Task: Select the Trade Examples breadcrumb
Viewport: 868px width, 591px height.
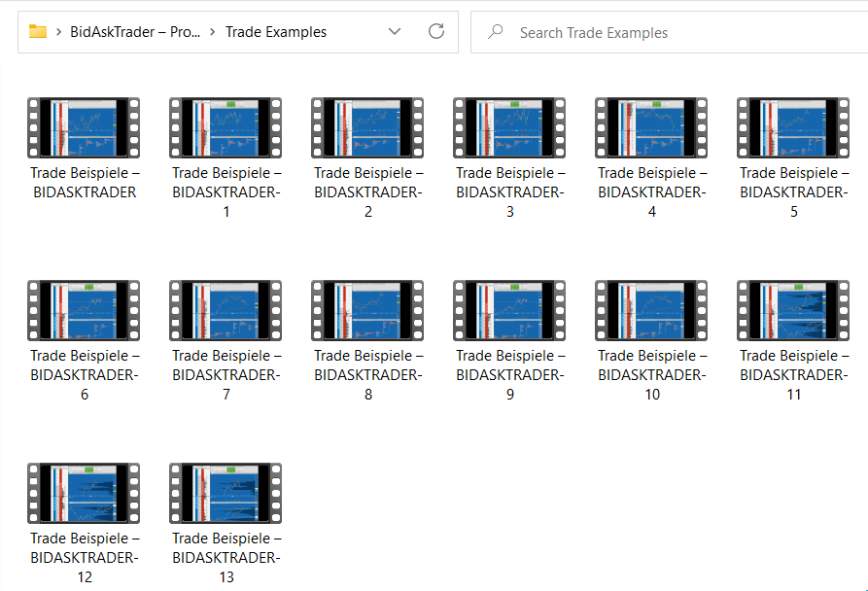Action: click(276, 32)
